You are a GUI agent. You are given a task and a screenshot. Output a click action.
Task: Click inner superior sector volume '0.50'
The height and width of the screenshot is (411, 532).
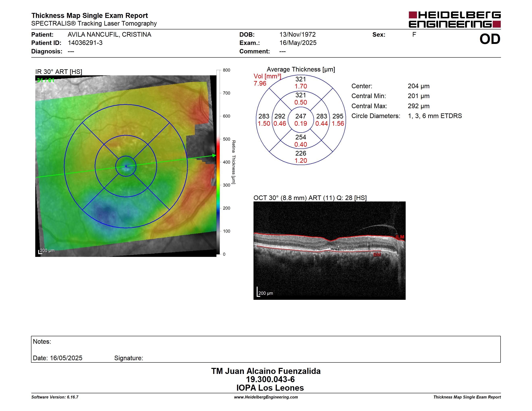point(301,103)
